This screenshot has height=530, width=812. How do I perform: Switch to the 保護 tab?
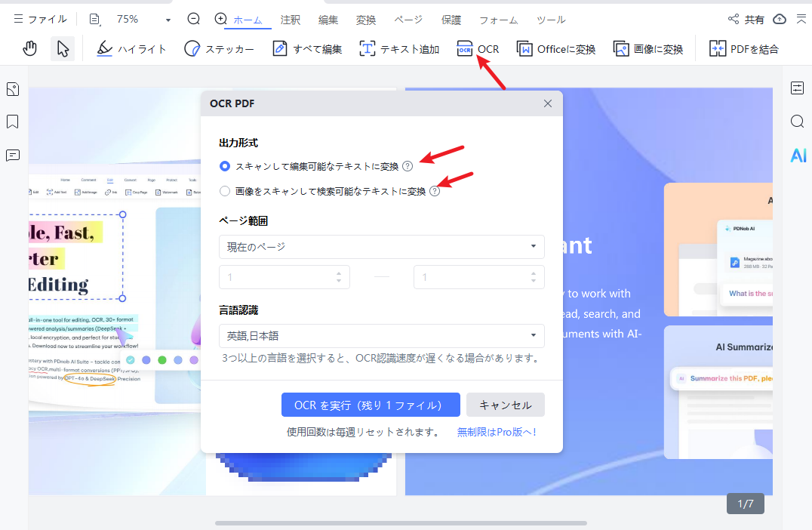tap(451, 20)
